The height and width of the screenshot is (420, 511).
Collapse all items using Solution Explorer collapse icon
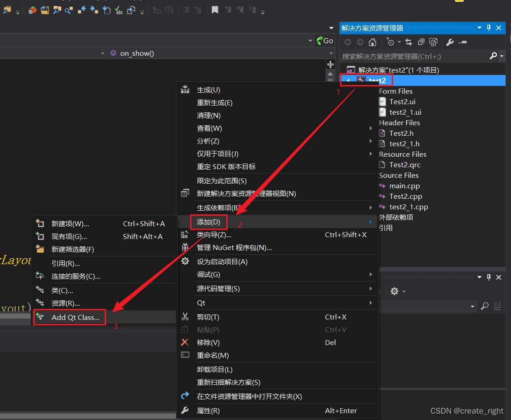421,42
